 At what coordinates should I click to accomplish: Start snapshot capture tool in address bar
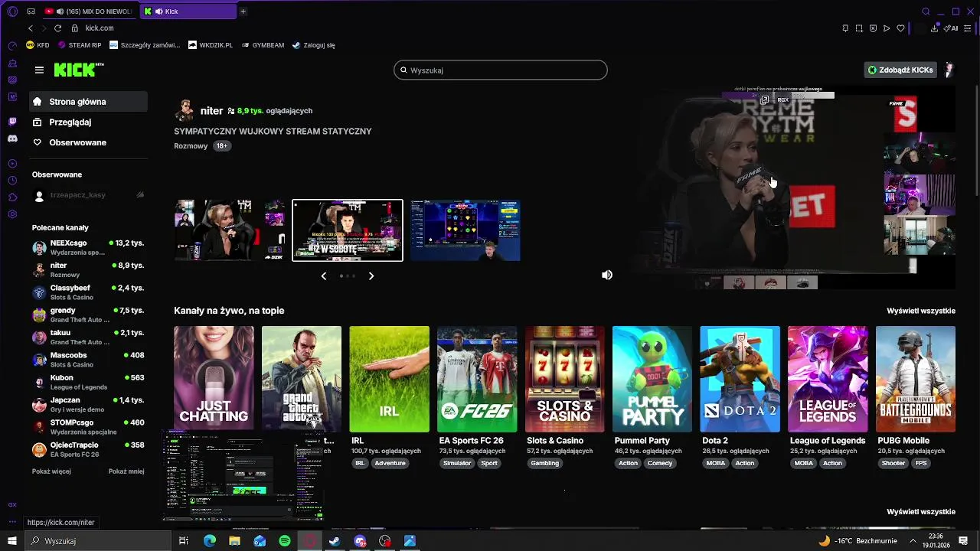click(x=859, y=28)
